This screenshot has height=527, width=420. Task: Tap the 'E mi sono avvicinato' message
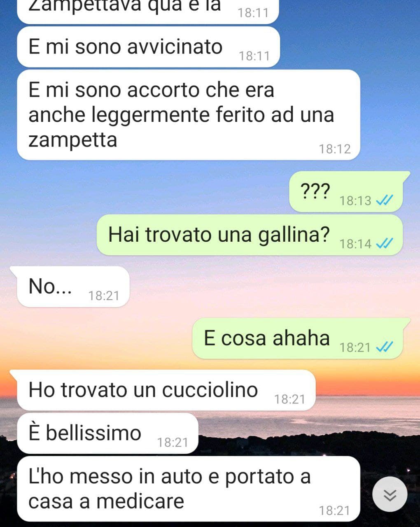click(x=148, y=47)
